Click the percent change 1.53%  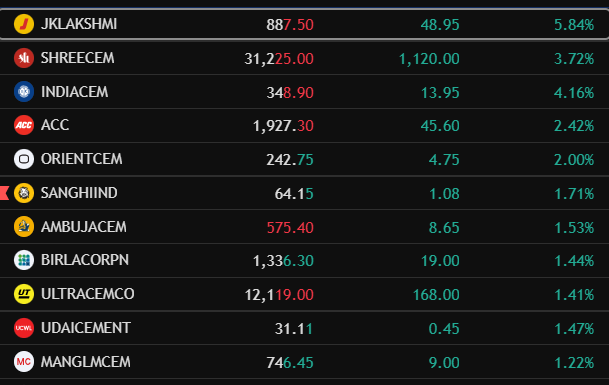(574, 228)
